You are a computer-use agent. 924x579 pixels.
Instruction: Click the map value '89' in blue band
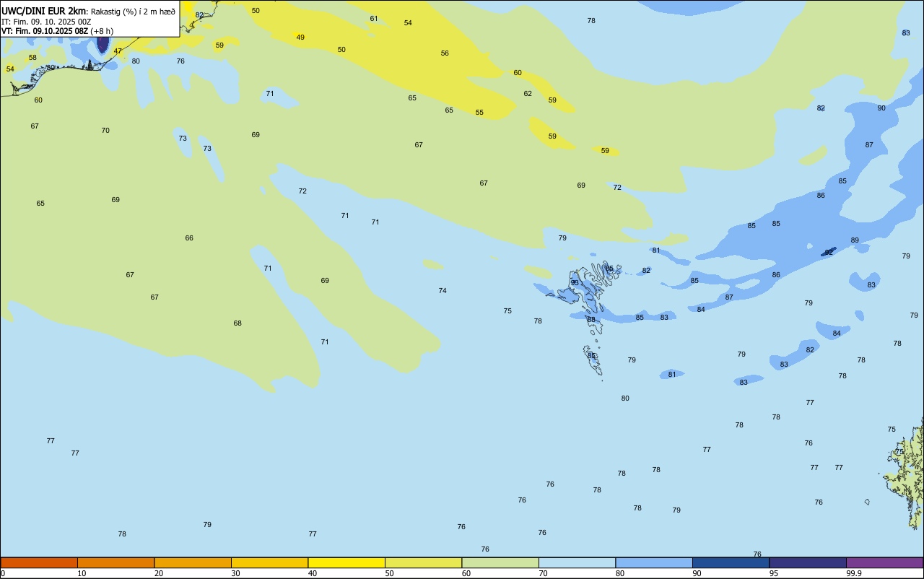(855, 240)
